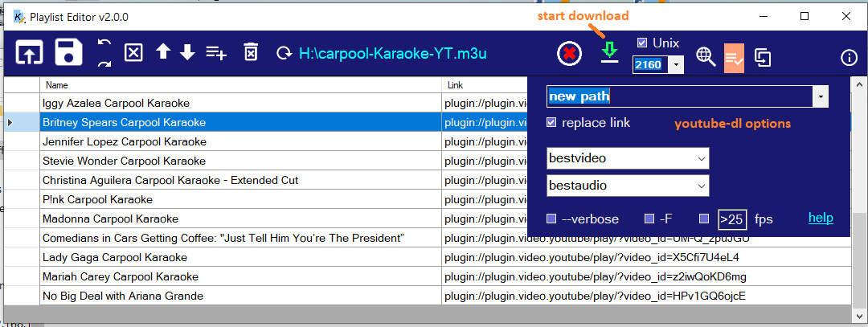Click the add playlist entry icon

216,53
